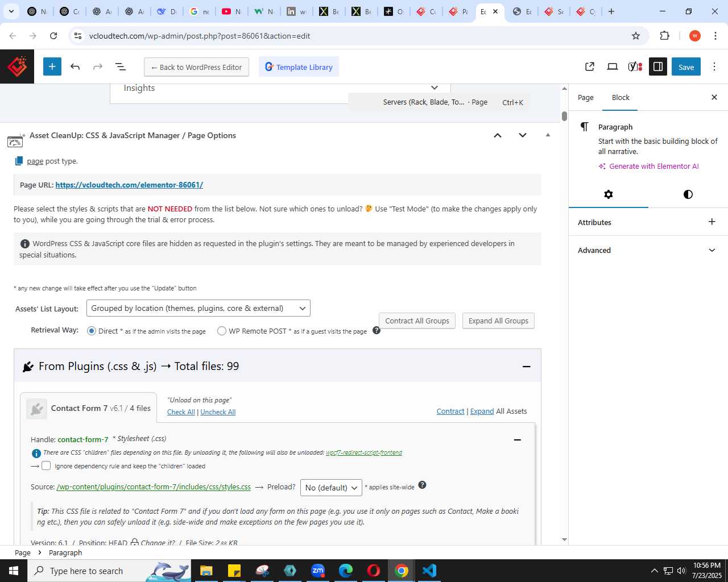Open the Servers Page command palette bar
728x582 pixels.
[439, 102]
